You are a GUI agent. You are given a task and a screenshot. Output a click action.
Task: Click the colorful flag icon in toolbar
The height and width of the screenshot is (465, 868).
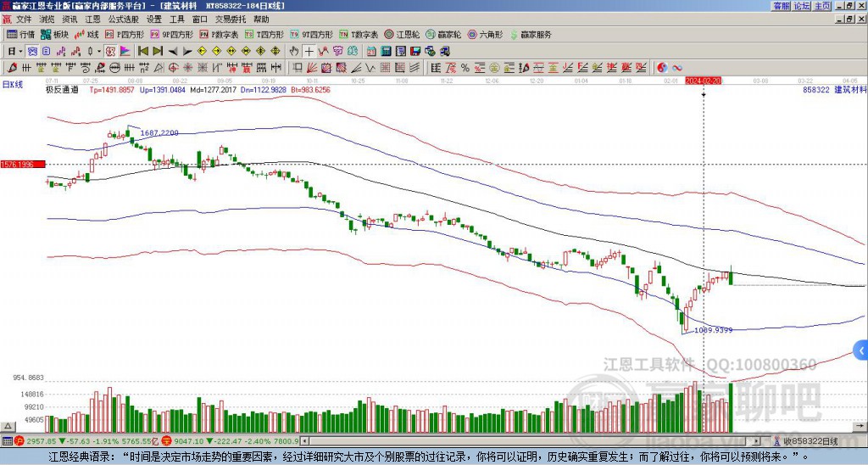coord(125,51)
